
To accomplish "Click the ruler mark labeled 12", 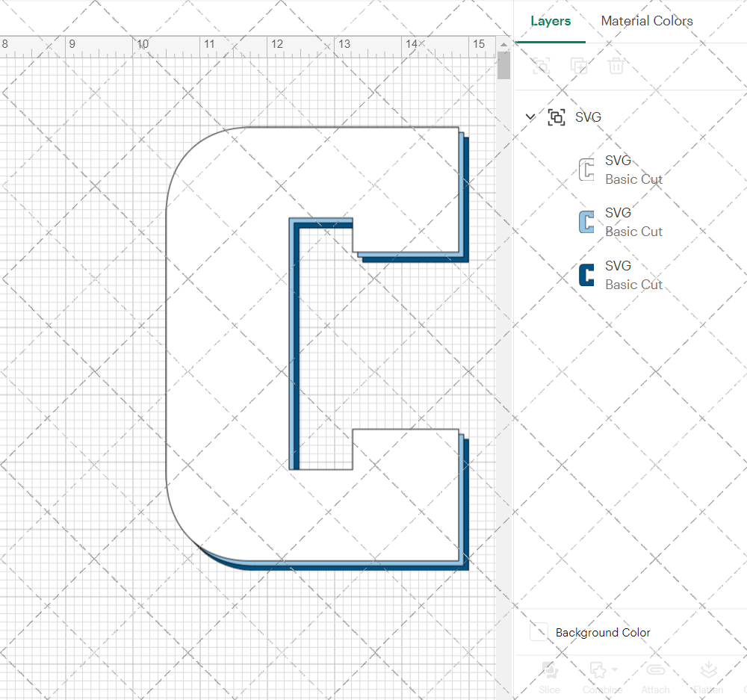I will click(277, 44).
